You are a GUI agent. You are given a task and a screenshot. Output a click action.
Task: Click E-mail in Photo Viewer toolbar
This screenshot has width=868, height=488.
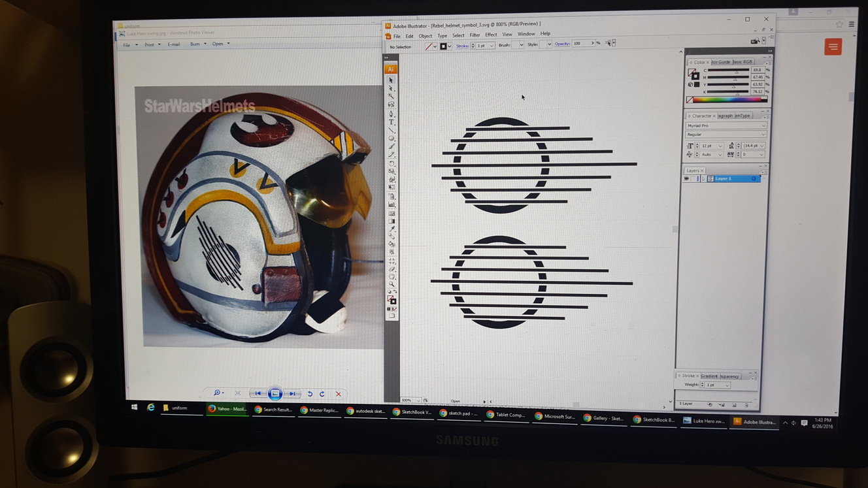pos(173,44)
